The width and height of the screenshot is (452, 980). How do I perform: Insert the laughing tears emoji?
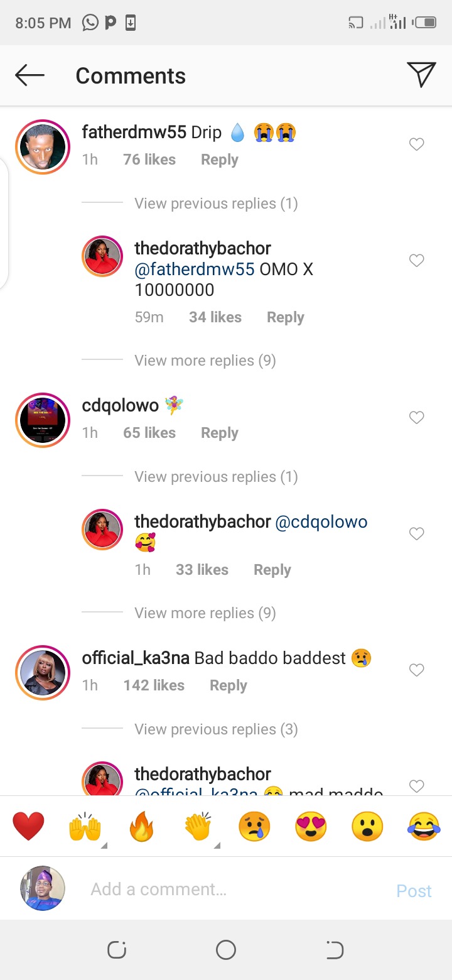pyautogui.click(x=423, y=826)
